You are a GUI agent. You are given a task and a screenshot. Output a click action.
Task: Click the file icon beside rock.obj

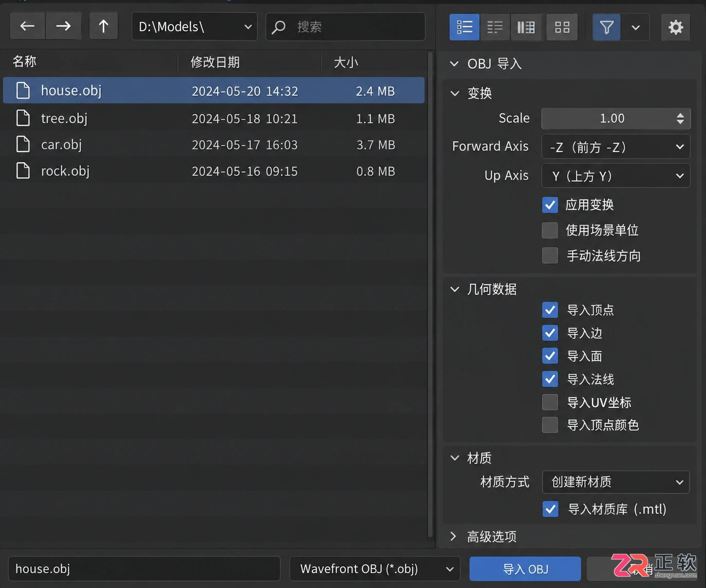[23, 170]
